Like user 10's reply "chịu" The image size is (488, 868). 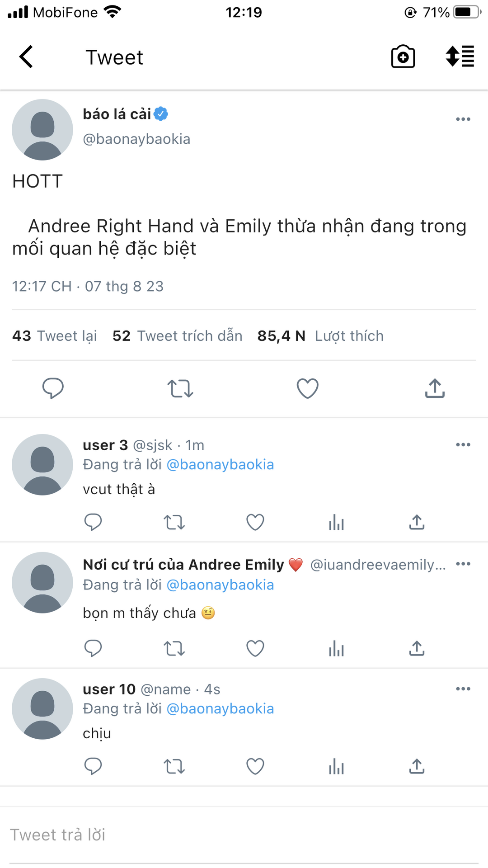pos(255,766)
